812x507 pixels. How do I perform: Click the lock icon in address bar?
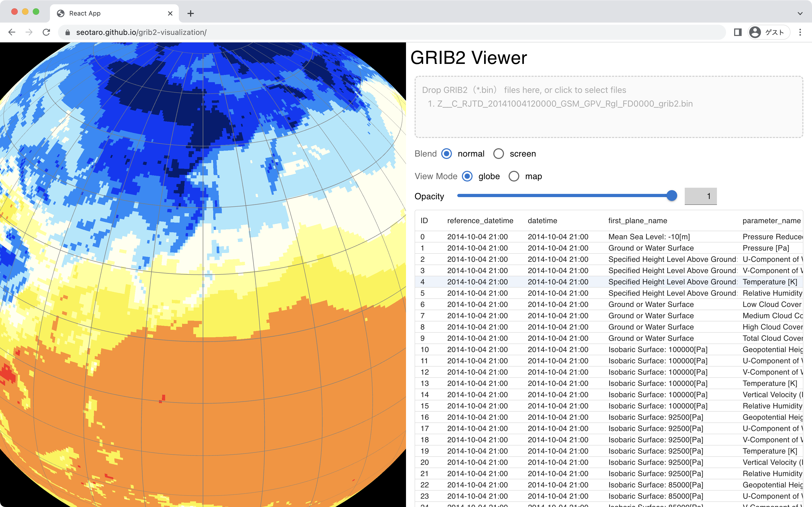click(67, 32)
